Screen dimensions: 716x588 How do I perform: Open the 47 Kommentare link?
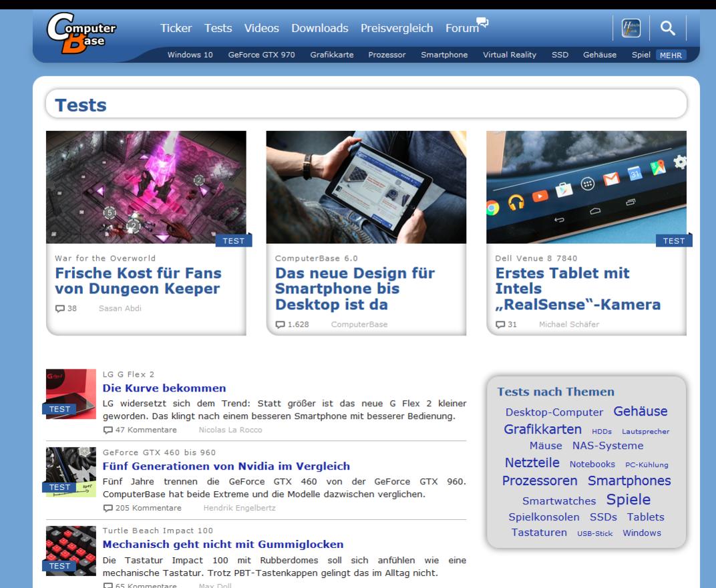[146, 430]
